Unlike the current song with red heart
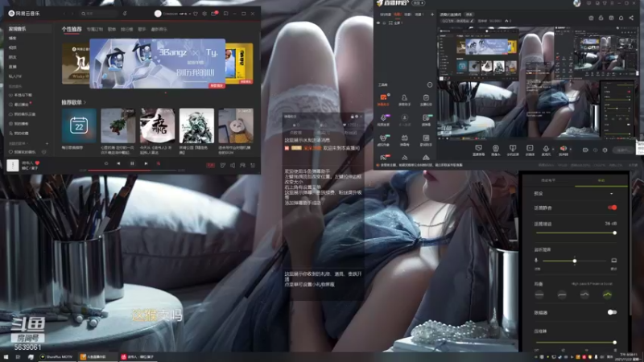644x362 pixels. coord(37,163)
